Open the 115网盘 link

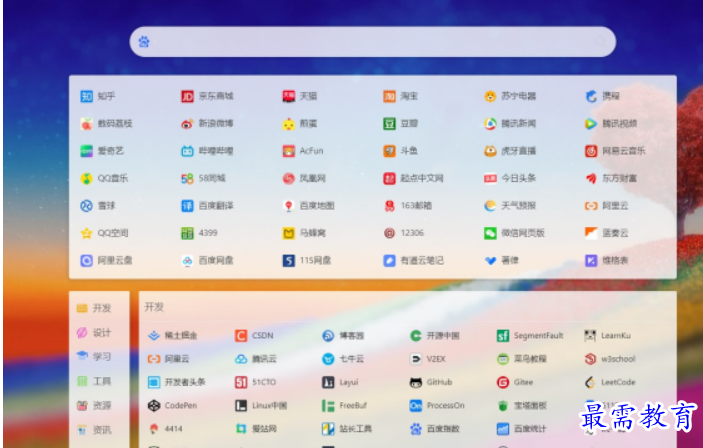point(307,260)
